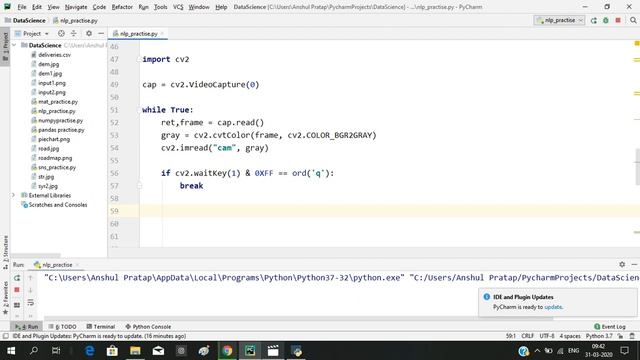
Task: Change the UTF-8 file encoding in status bar
Action: 547,336
